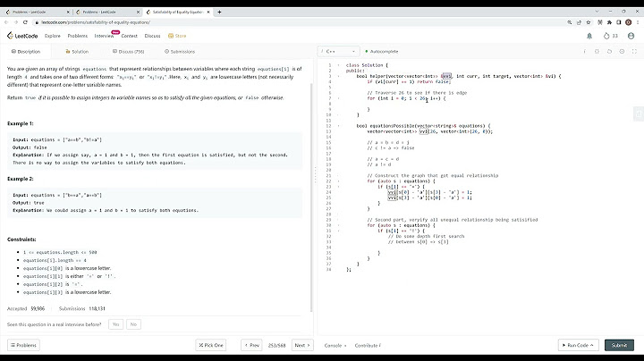Open a new browser tab
The width and height of the screenshot is (644, 361).
click(x=219, y=12)
